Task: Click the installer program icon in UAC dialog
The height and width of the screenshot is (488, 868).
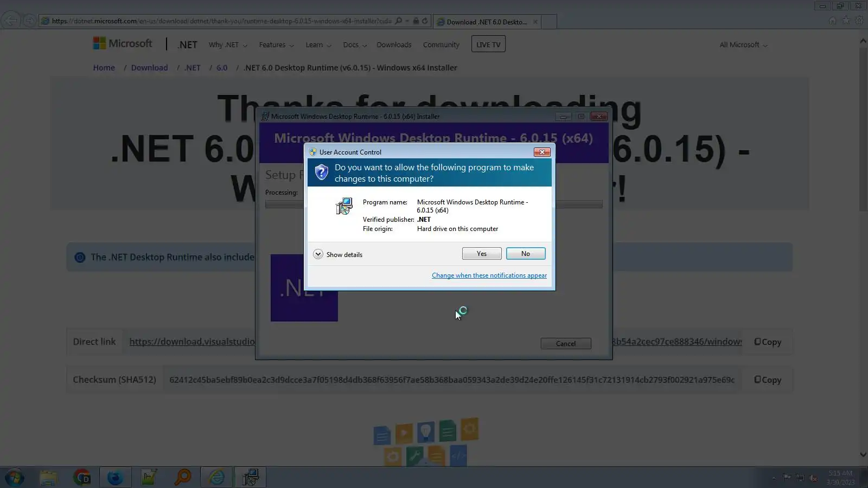Action: click(x=344, y=206)
